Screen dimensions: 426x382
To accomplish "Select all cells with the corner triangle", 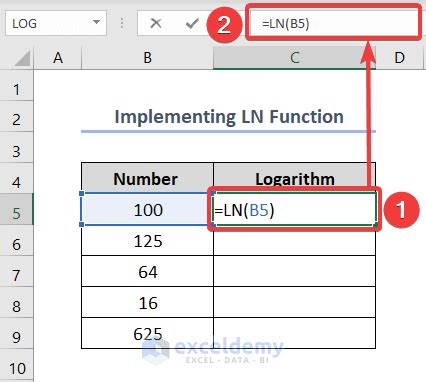I will 22,58.
